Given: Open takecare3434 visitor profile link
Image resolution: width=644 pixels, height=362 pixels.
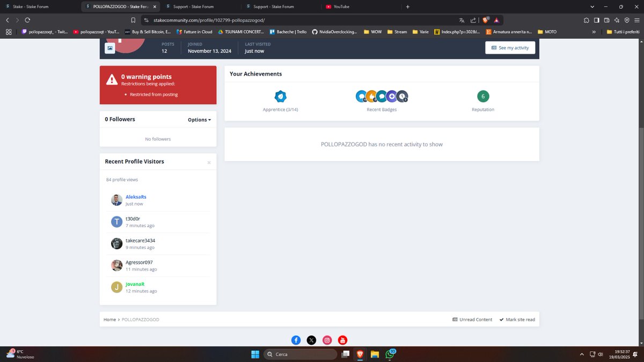Looking at the screenshot, I should tap(140, 241).
